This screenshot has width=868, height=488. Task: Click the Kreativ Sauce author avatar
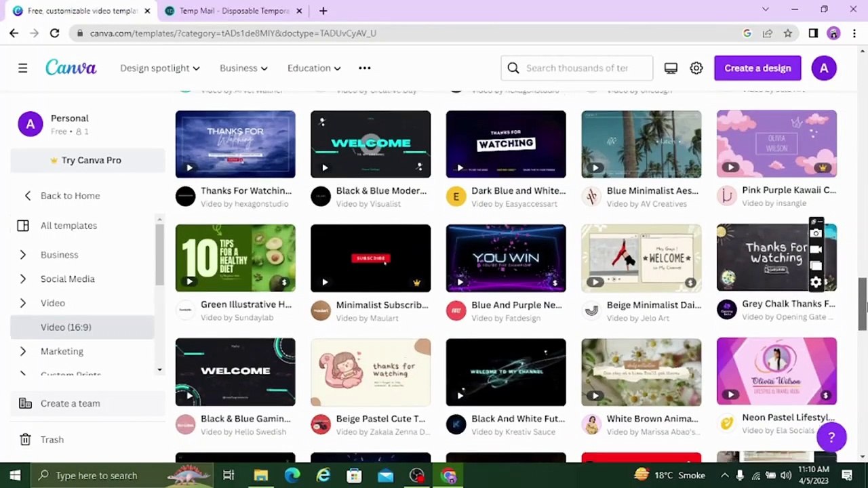(x=456, y=424)
